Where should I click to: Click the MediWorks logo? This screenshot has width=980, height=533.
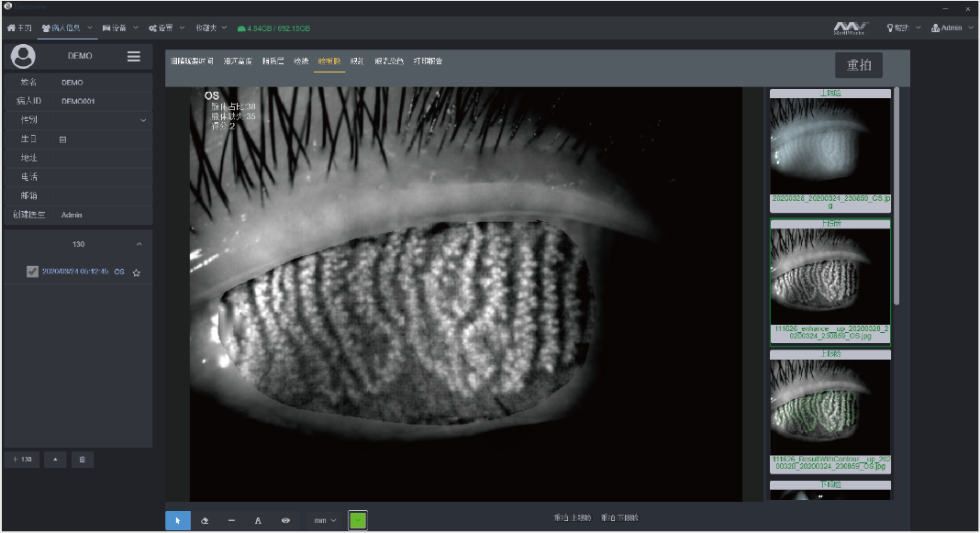pos(850,28)
